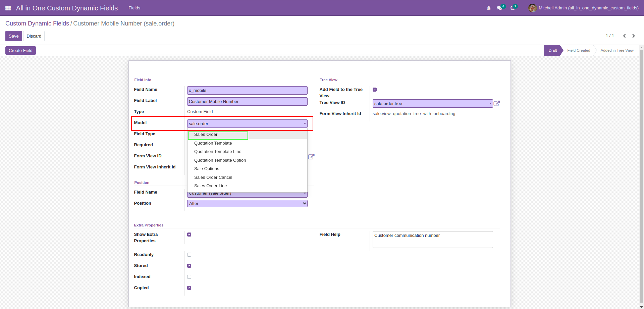Open external link beside Tree View ID
This screenshot has width=644, height=309.
tap(497, 104)
